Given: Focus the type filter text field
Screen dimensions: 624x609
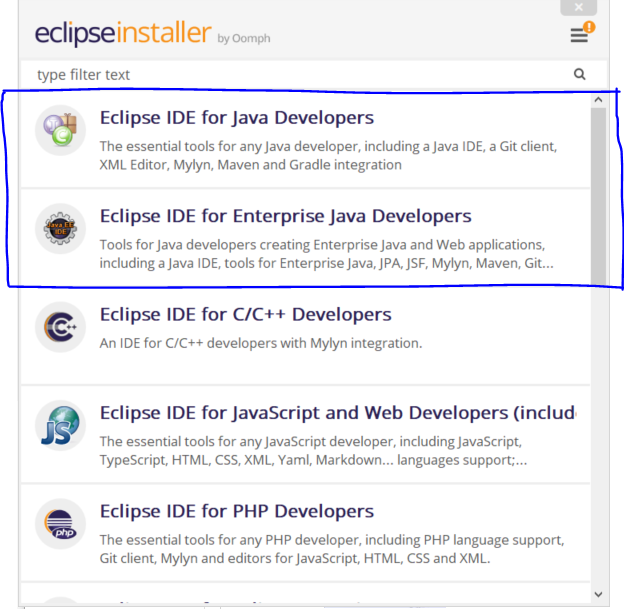Looking at the screenshot, I should (x=314, y=74).
